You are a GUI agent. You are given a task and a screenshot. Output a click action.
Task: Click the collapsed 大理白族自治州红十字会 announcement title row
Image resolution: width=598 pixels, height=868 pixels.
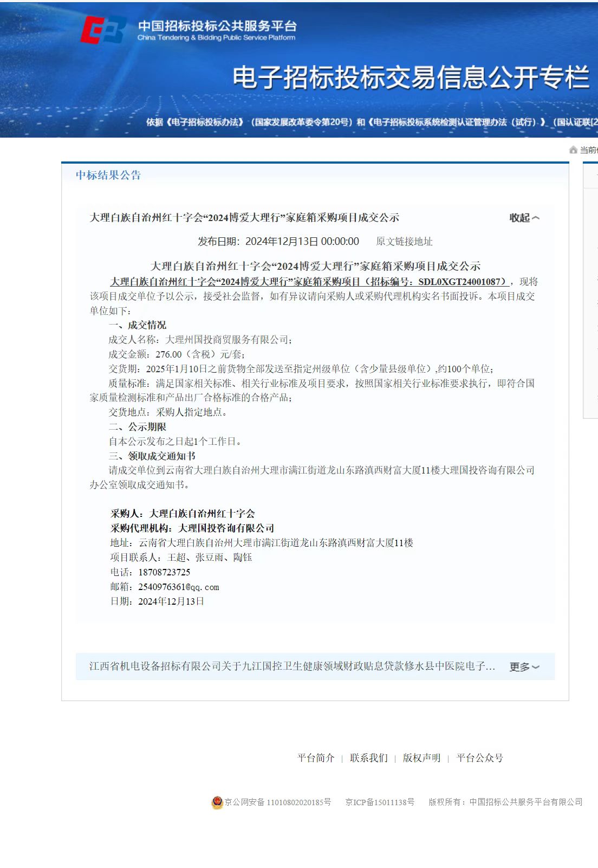point(244,218)
